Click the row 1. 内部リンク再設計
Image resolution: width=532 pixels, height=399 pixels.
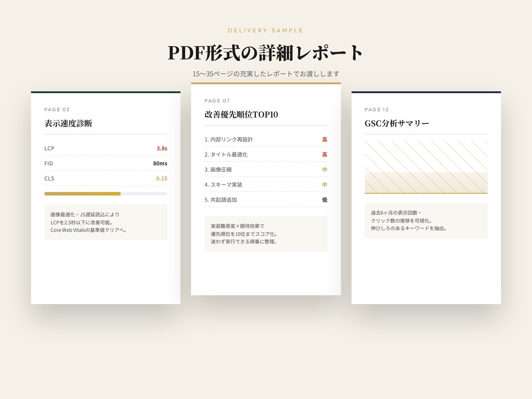click(x=266, y=140)
